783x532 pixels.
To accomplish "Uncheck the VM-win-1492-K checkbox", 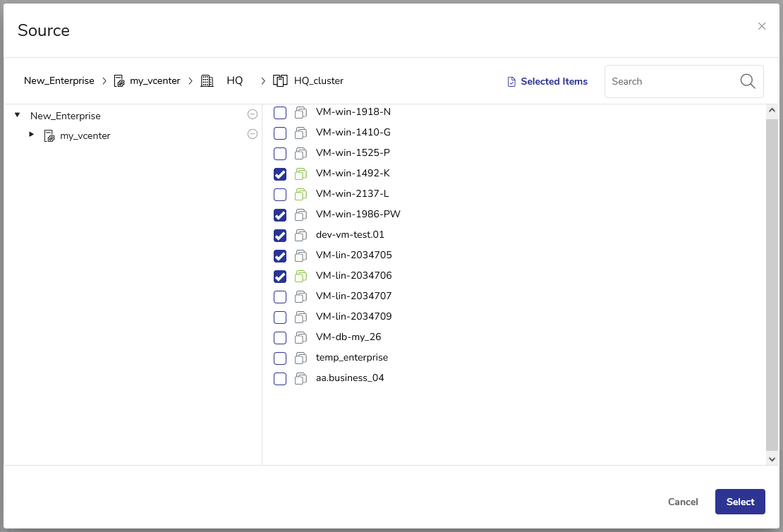I will (x=280, y=174).
